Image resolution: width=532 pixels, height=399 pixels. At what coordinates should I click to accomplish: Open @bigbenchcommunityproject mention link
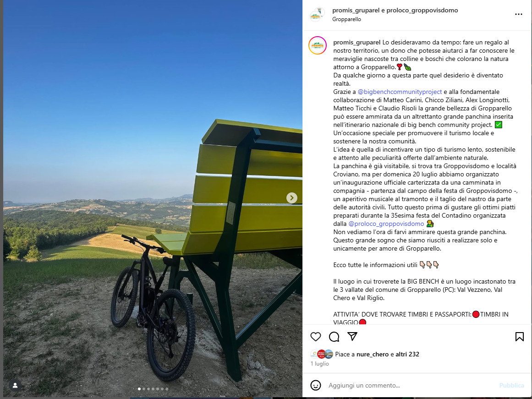point(400,92)
